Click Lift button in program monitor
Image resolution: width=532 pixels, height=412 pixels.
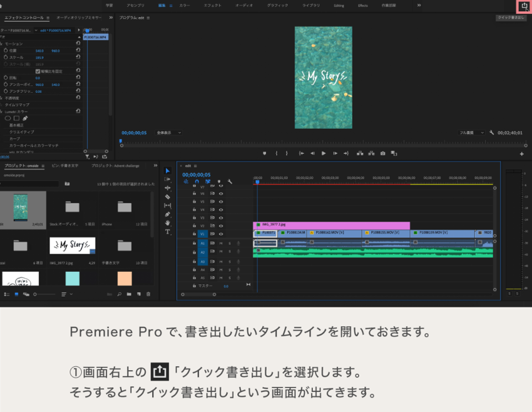click(x=360, y=153)
